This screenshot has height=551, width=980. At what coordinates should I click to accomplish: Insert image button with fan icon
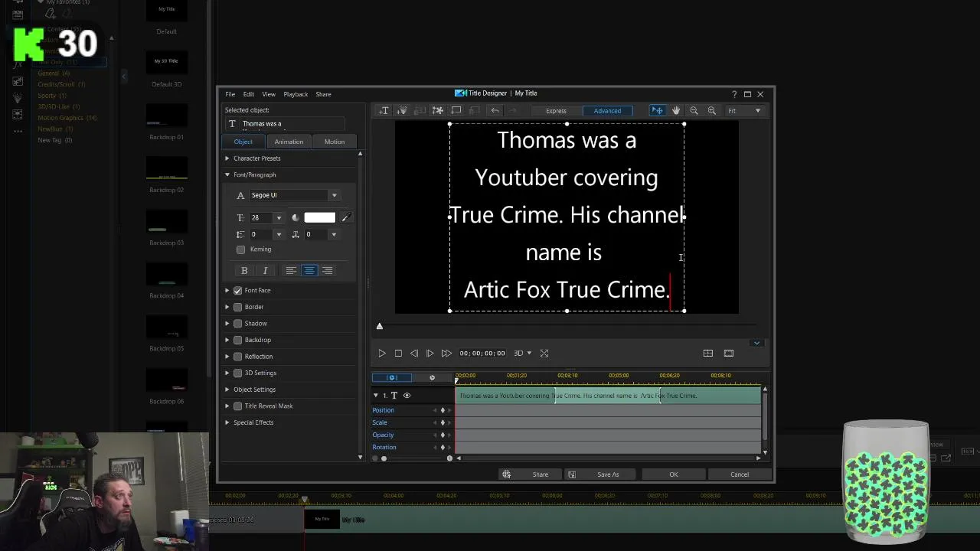(x=438, y=110)
